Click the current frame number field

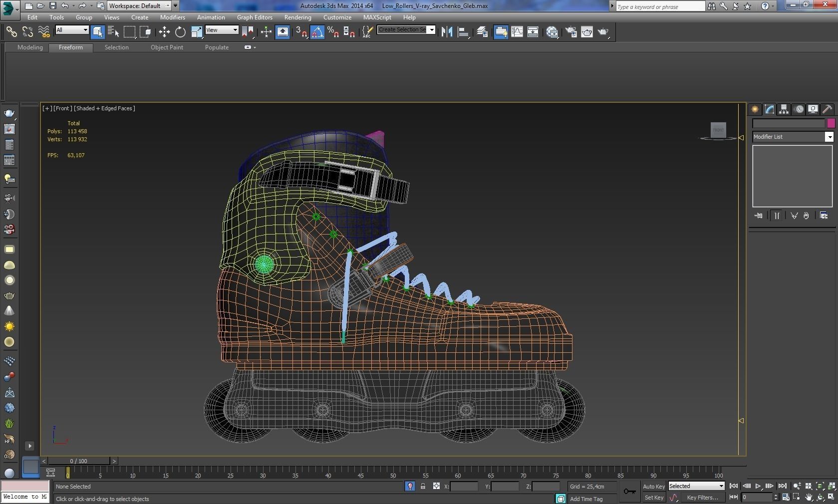pyautogui.click(x=757, y=498)
